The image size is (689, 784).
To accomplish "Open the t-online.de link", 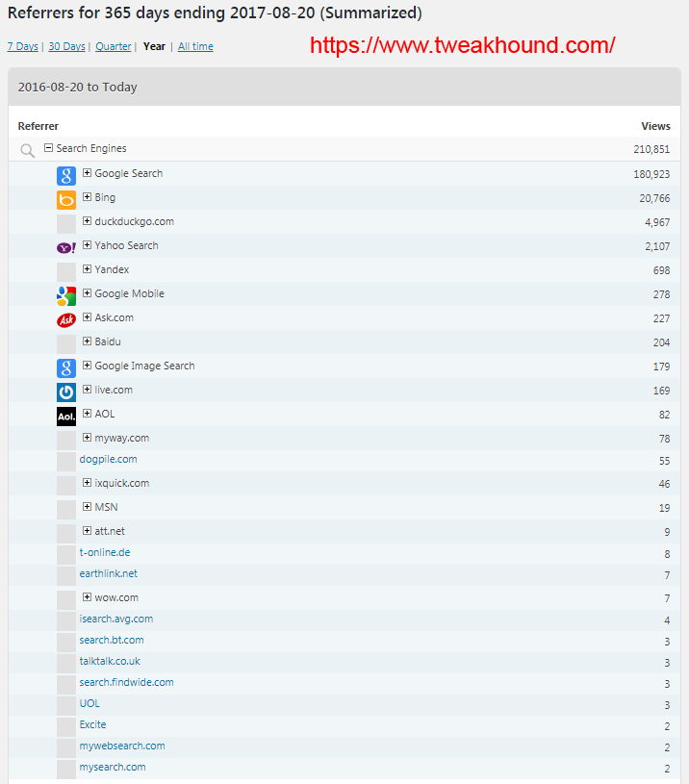I will point(105,552).
